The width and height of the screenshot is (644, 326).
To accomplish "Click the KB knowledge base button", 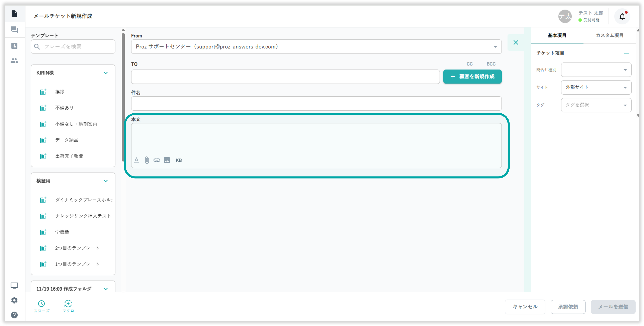I will [x=178, y=160].
